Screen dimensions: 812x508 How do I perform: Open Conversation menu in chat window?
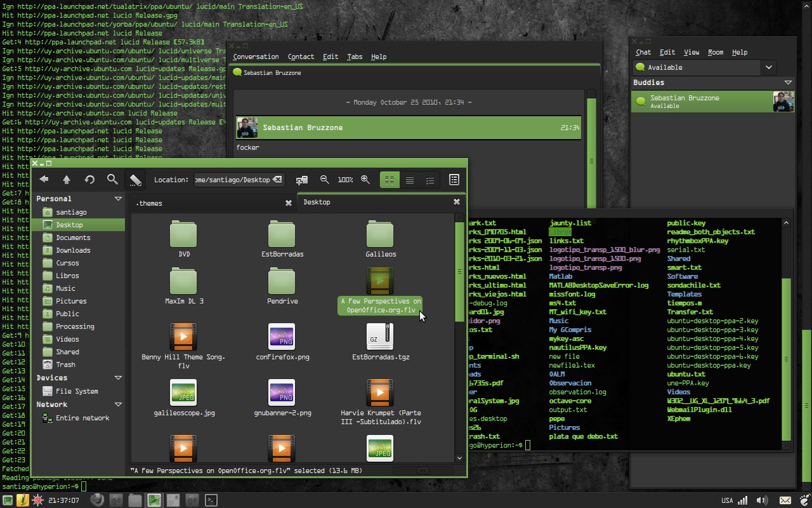[x=256, y=57]
